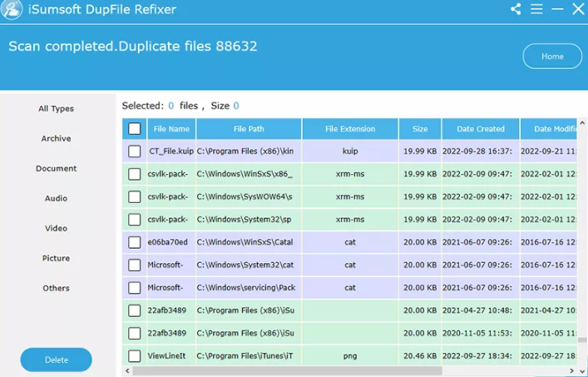Check the Microsoft- servicing\Pack row checkbox
The width and height of the screenshot is (588, 377).
click(134, 288)
